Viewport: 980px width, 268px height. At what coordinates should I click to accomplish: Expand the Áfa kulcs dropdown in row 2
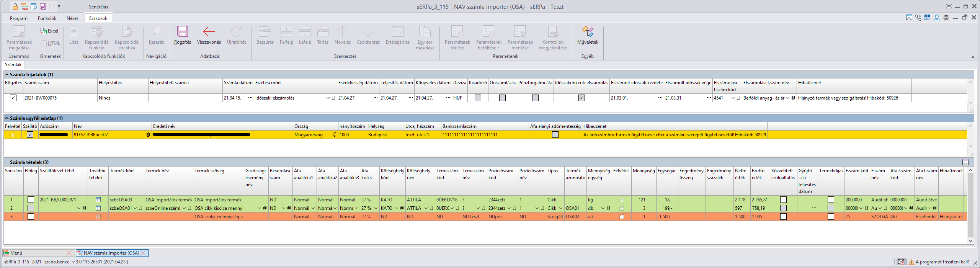376,208
